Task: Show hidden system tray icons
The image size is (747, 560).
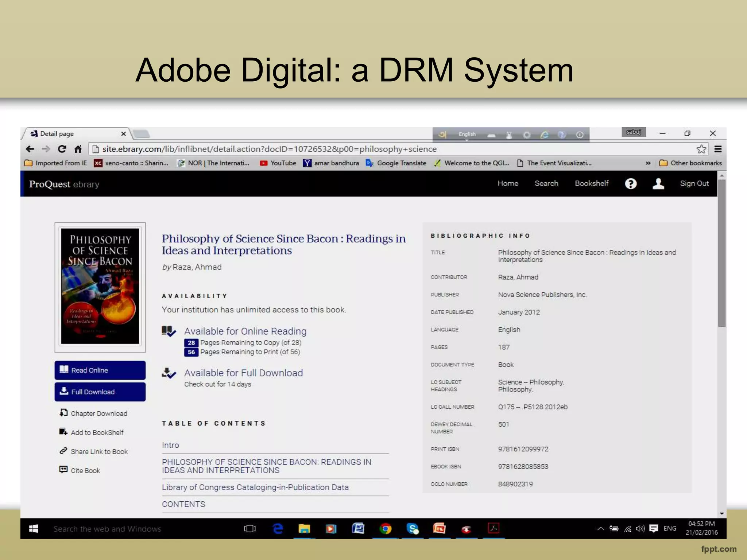Action: tap(601, 529)
